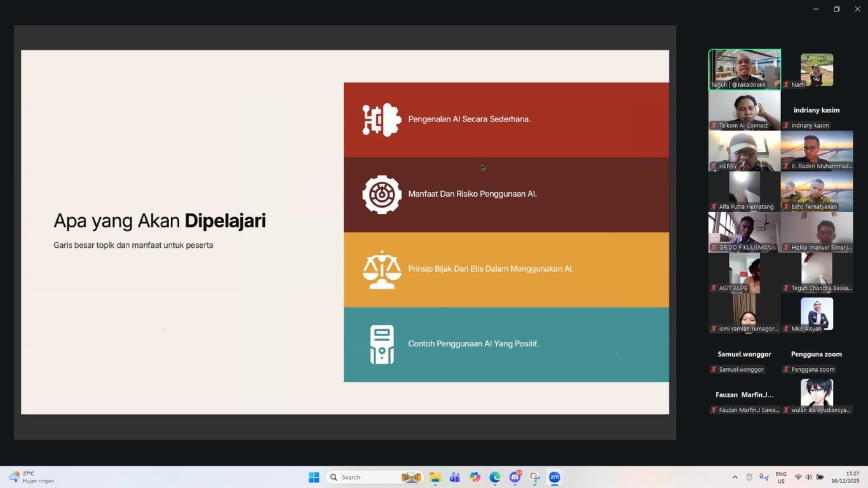
Task: Click the large Pengguna zoom name
Action: 817,354
